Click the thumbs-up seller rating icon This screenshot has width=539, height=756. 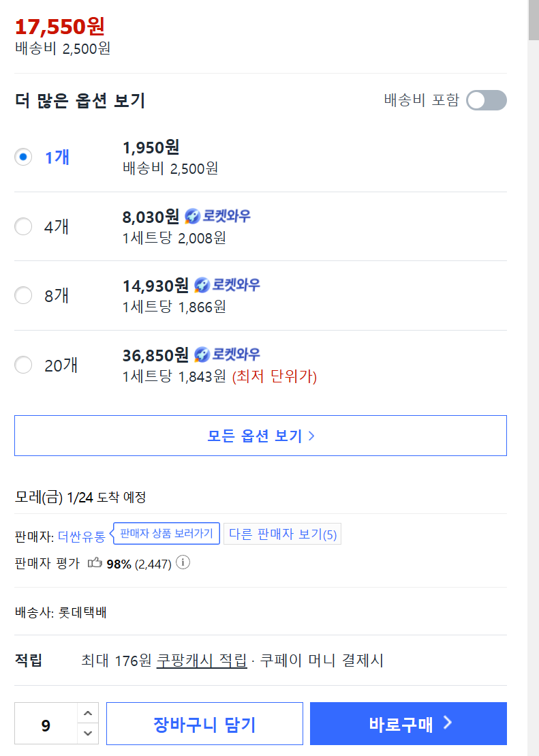point(95,562)
